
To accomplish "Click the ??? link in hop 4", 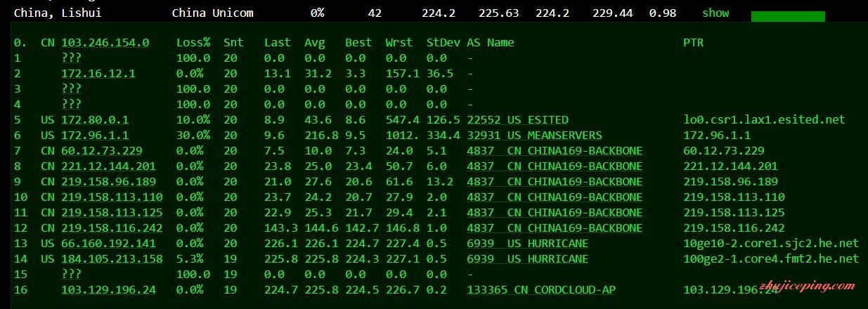I will pos(71,105).
